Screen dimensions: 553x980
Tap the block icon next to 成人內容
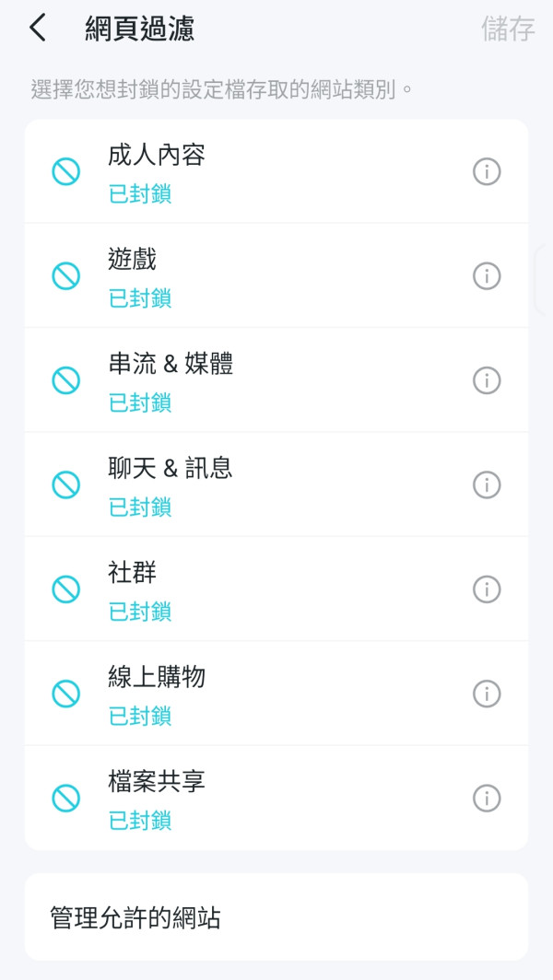click(x=65, y=171)
